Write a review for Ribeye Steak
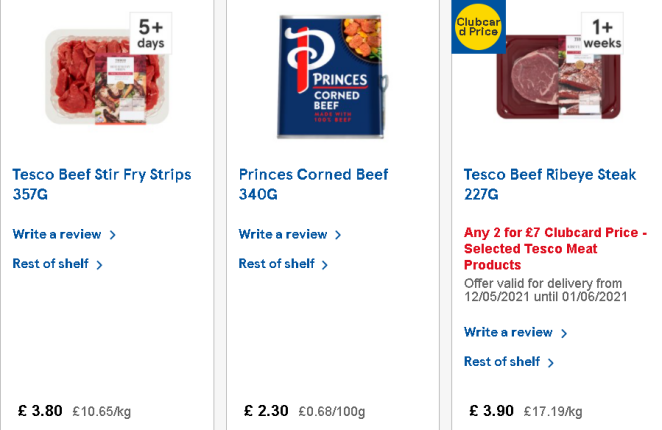The height and width of the screenshot is (430, 662). 508,332
